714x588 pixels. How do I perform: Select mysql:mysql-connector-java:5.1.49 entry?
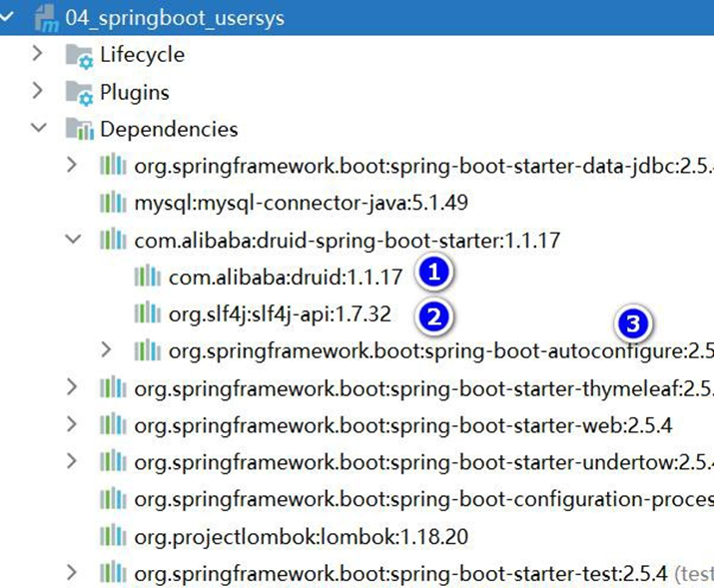click(301, 204)
